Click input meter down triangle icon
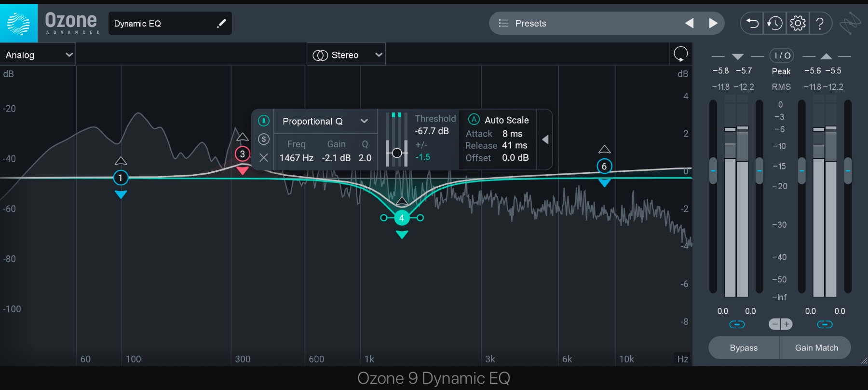Screen dimensions: 868x390 tap(738, 56)
